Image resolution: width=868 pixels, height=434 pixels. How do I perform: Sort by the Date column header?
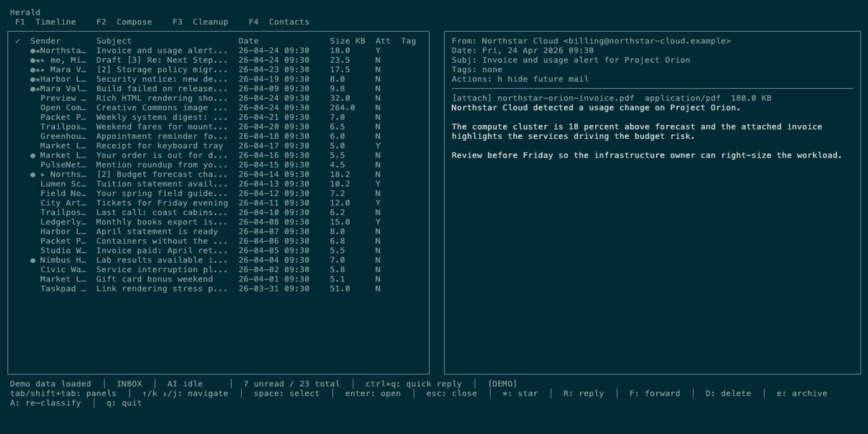point(249,41)
